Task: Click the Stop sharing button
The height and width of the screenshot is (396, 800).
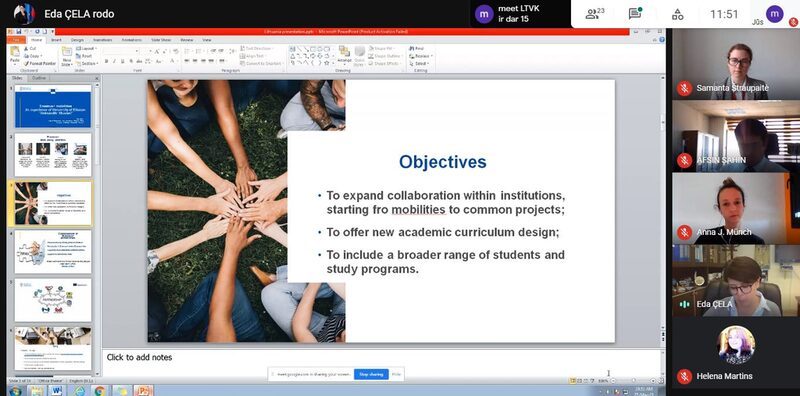Action: click(371, 374)
